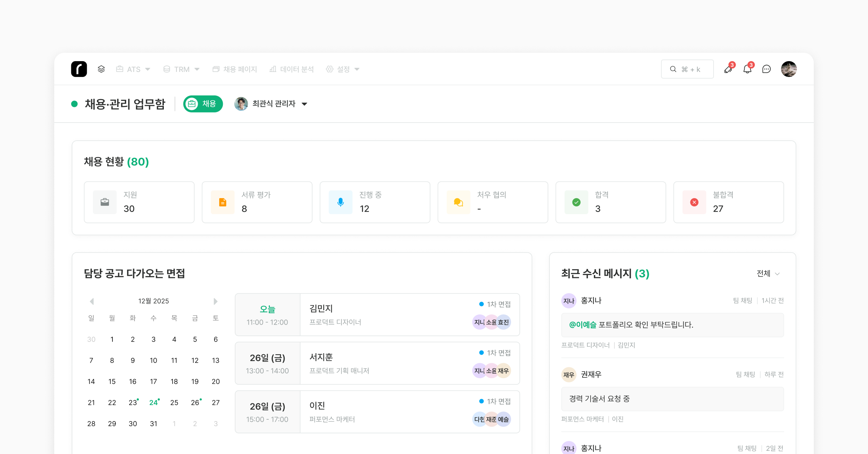868x454 pixels.
Task: Go to next month in calendar
Action: 216,301
